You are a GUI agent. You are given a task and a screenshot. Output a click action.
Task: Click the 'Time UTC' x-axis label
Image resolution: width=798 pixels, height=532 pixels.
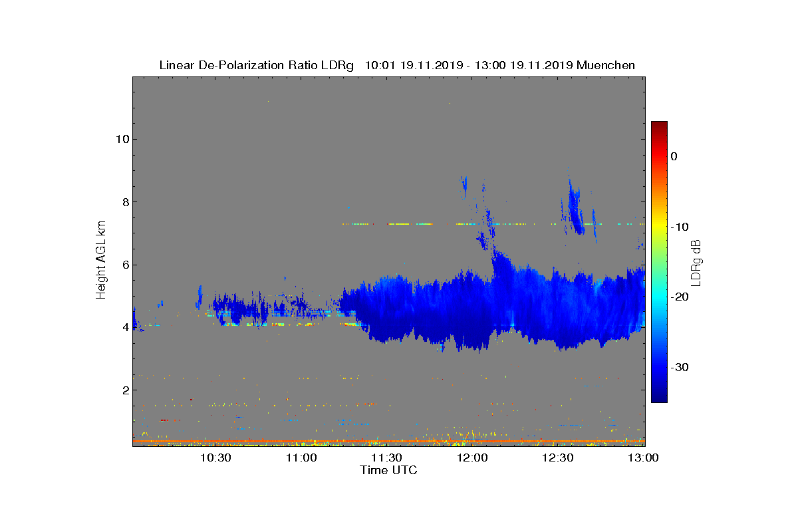[389, 470]
